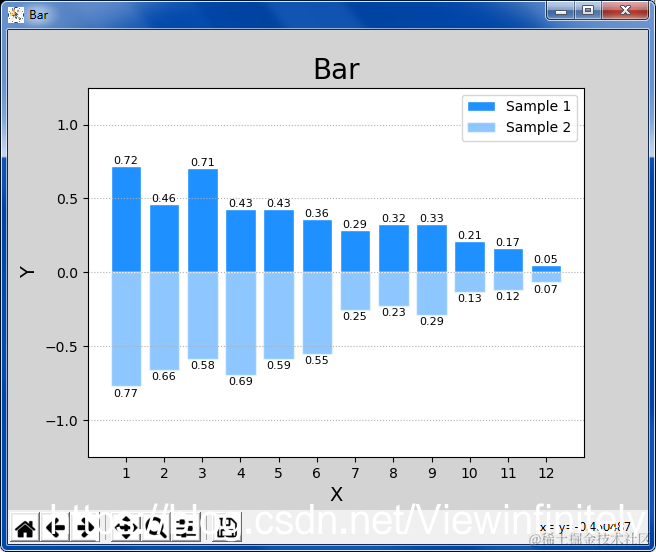Image resolution: width=656 pixels, height=552 pixels.
Task: Save the figure with the disk icon
Action: 227,527
